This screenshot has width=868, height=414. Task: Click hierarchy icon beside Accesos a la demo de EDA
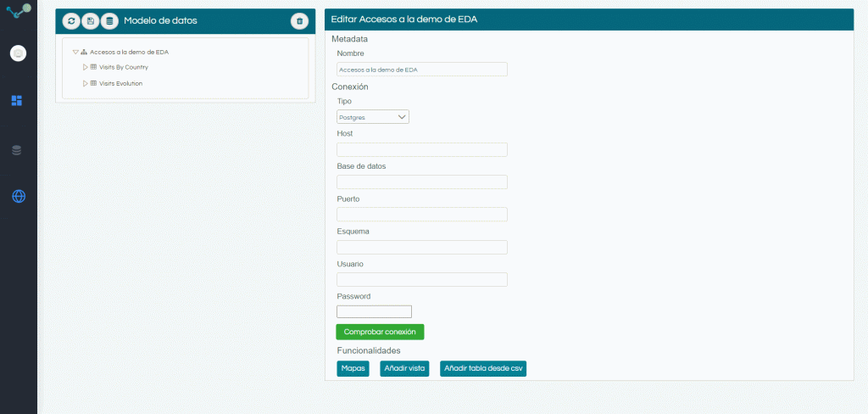pos(84,52)
